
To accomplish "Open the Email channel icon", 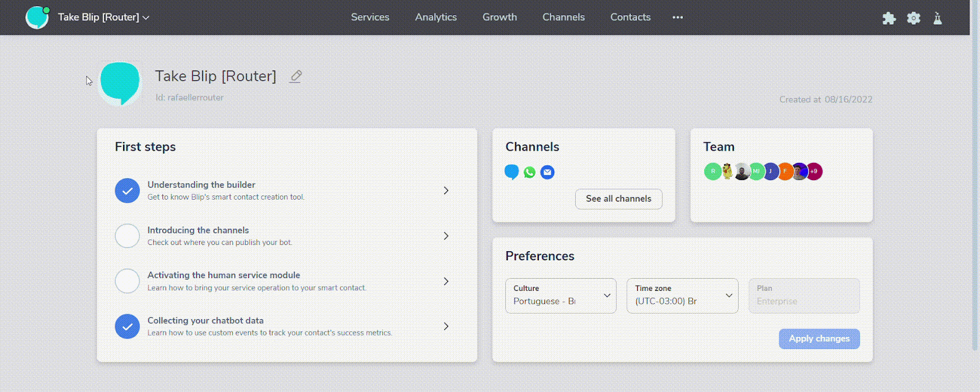I will pos(548,172).
